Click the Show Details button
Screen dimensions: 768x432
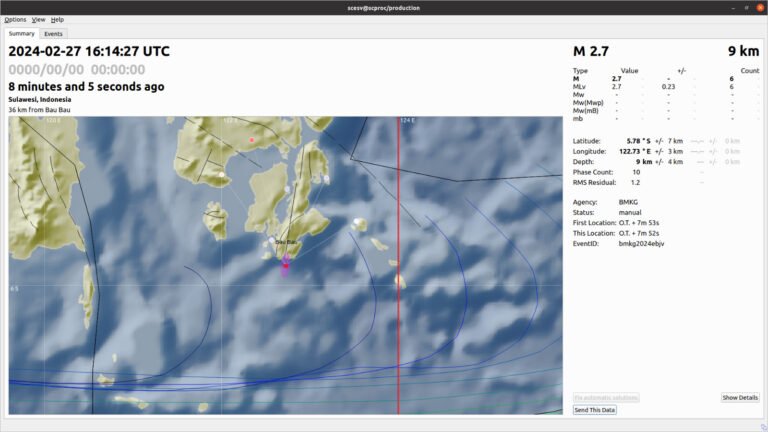(x=740, y=398)
